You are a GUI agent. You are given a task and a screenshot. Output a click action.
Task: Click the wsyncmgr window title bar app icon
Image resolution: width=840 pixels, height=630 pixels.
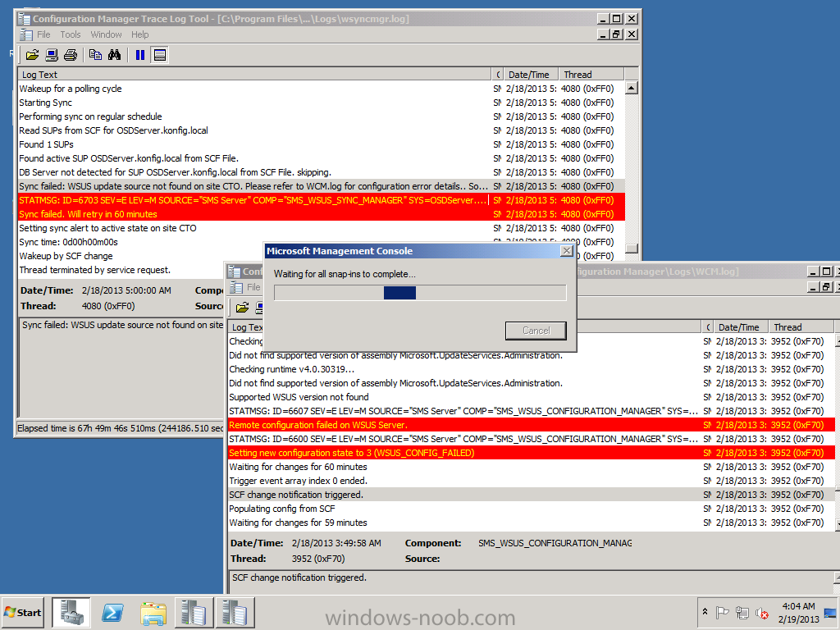[24, 19]
